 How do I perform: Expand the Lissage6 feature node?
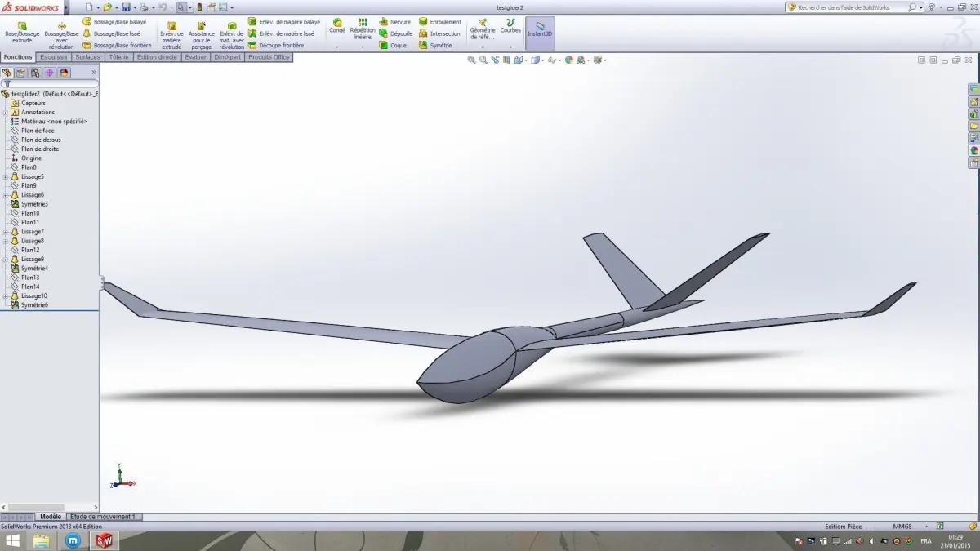(x=6, y=195)
